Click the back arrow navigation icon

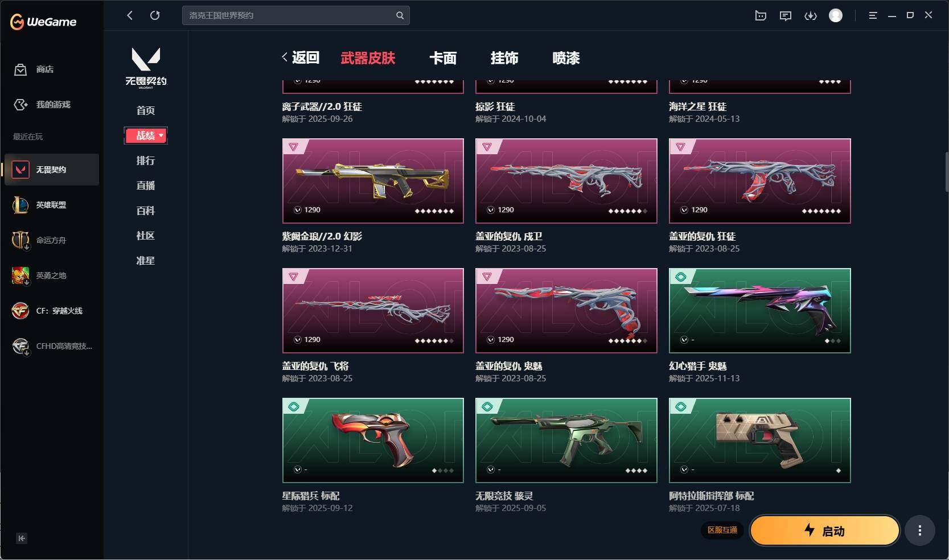pyautogui.click(x=130, y=15)
